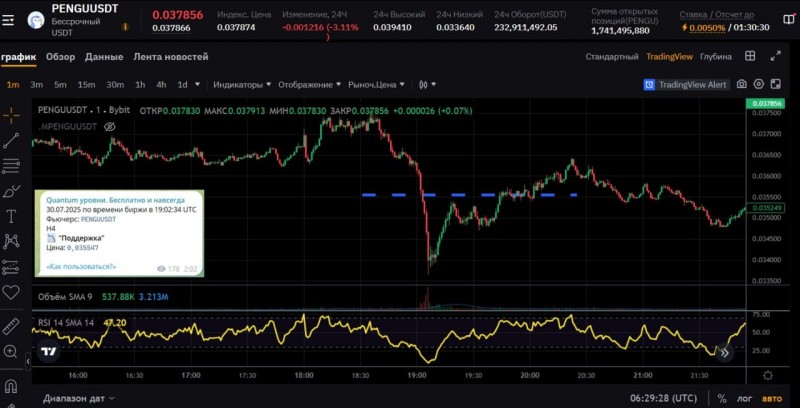Open the Диапазон дат dropdown

79,398
